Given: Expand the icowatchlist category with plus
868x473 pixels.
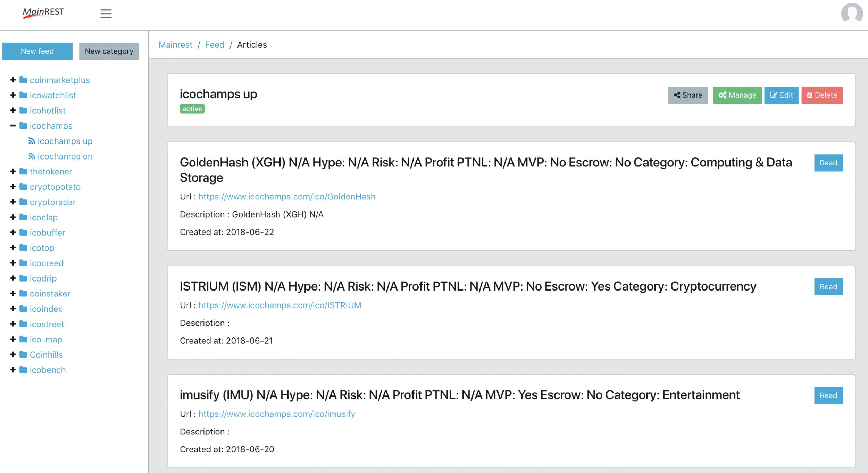Looking at the screenshot, I should [x=13, y=95].
